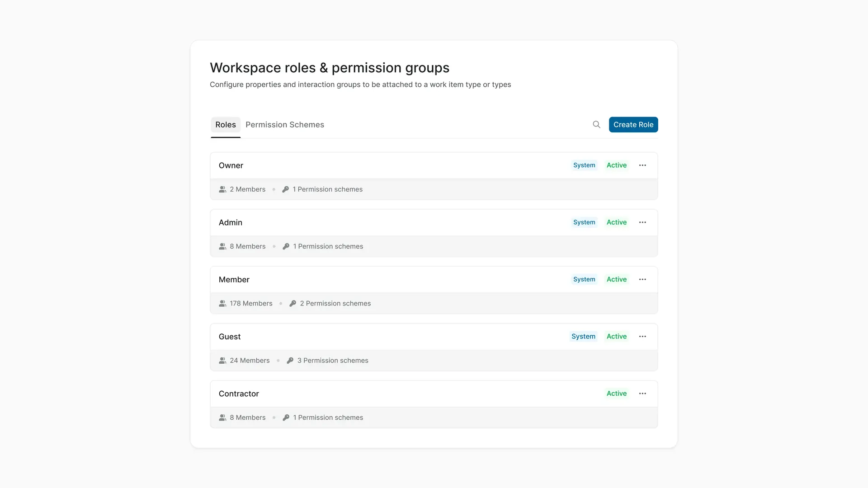Click the System badge on the Owner row
Image resolution: width=868 pixels, height=488 pixels.
[x=584, y=165]
